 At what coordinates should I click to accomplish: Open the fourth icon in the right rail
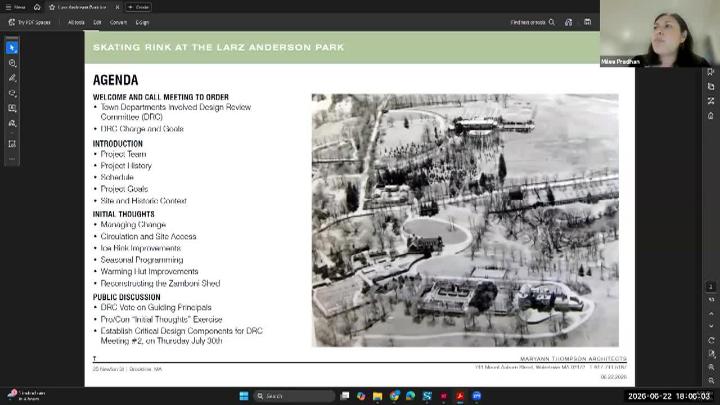click(x=711, y=116)
